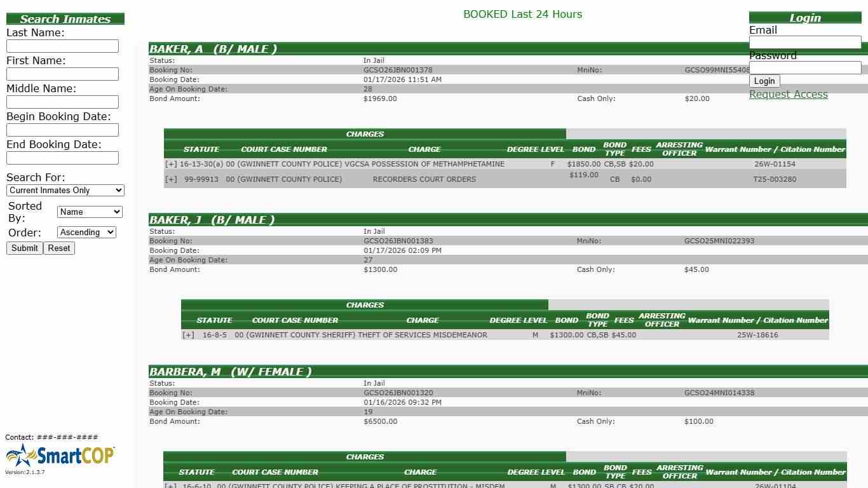Focus the Last Name field

(62, 46)
